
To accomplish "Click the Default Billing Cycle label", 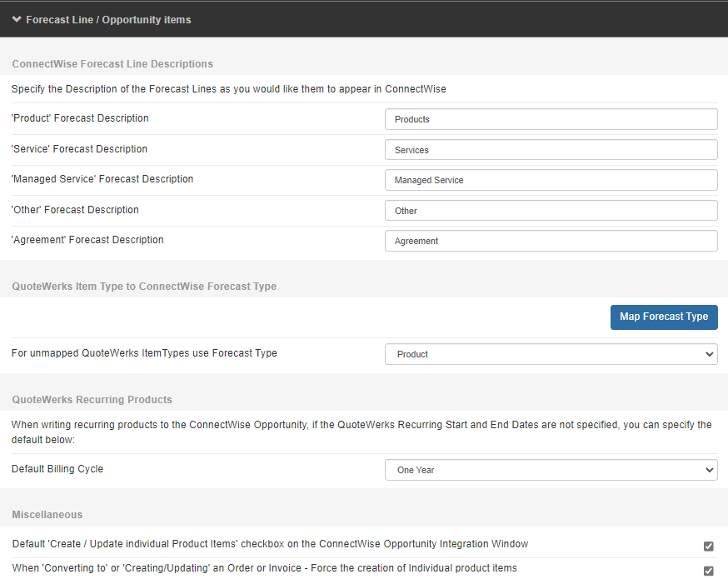I will [x=57, y=469].
